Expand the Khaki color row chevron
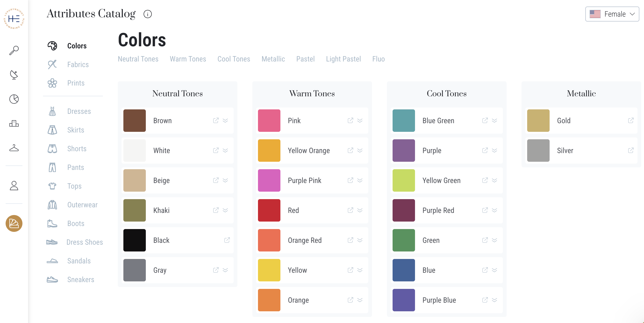 [225, 210]
